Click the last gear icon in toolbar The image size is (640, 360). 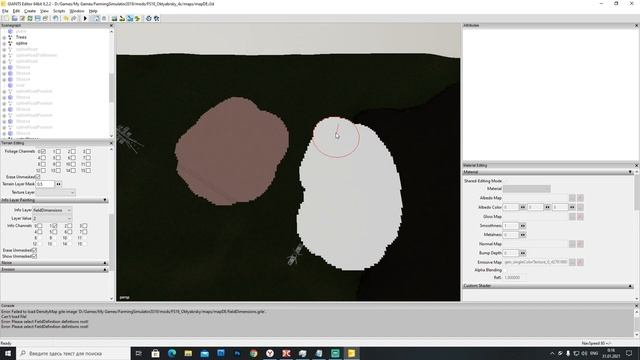click(156, 18)
